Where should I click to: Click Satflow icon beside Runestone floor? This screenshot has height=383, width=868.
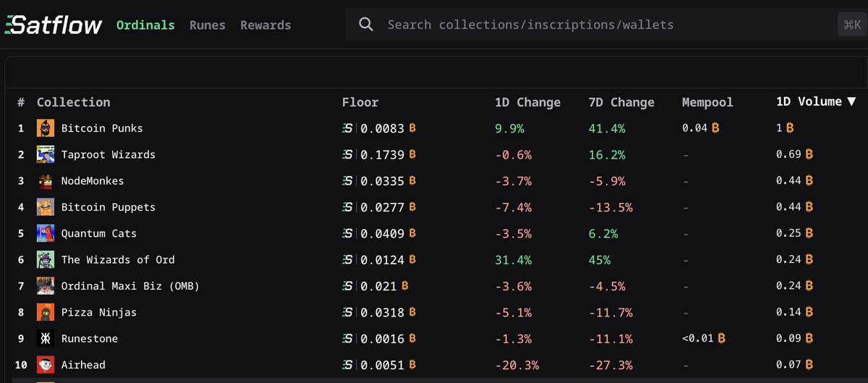pyautogui.click(x=348, y=338)
